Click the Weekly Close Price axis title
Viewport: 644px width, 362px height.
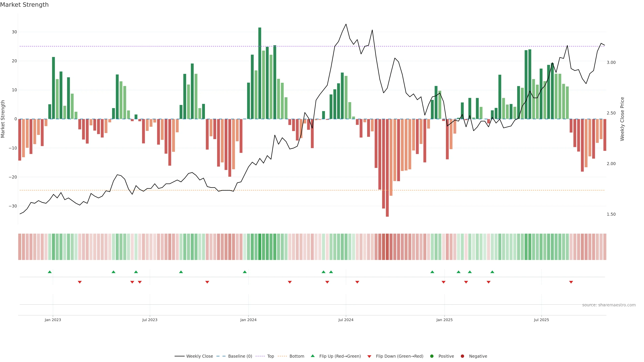(x=622, y=119)
